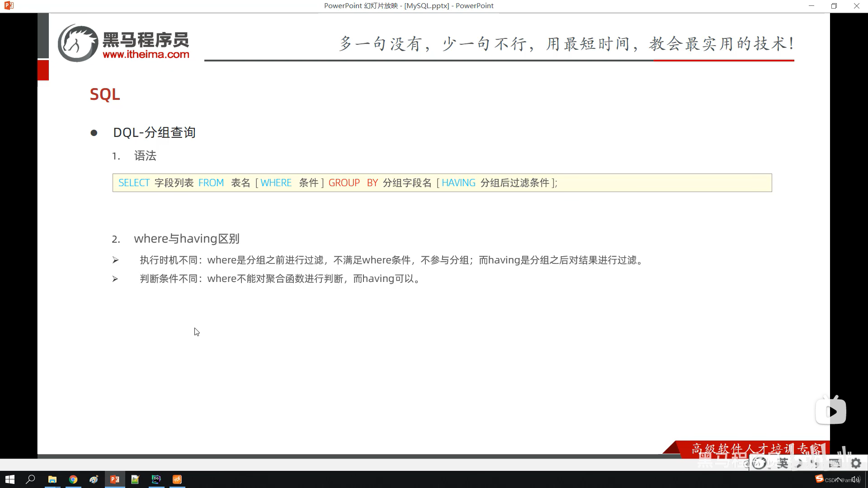Click the floating video recorder widget
Image resolution: width=868 pixels, height=488 pixels.
click(x=830, y=410)
